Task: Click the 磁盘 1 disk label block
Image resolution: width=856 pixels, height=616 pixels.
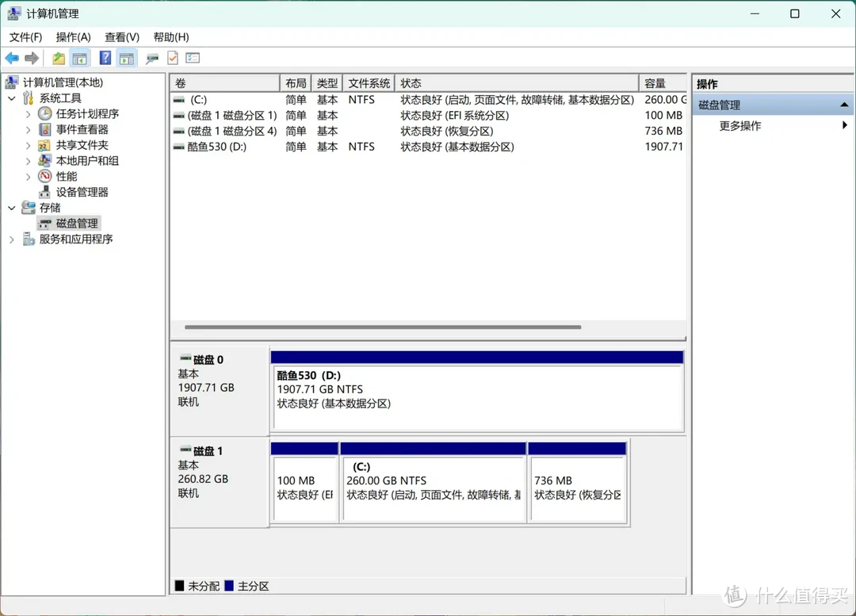Action: (220, 483)
